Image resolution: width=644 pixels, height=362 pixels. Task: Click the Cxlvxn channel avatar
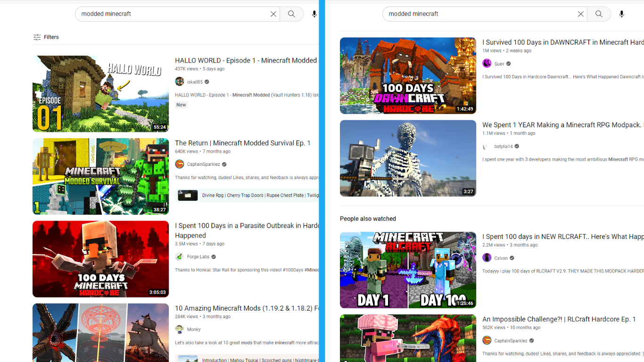point(487,258)
